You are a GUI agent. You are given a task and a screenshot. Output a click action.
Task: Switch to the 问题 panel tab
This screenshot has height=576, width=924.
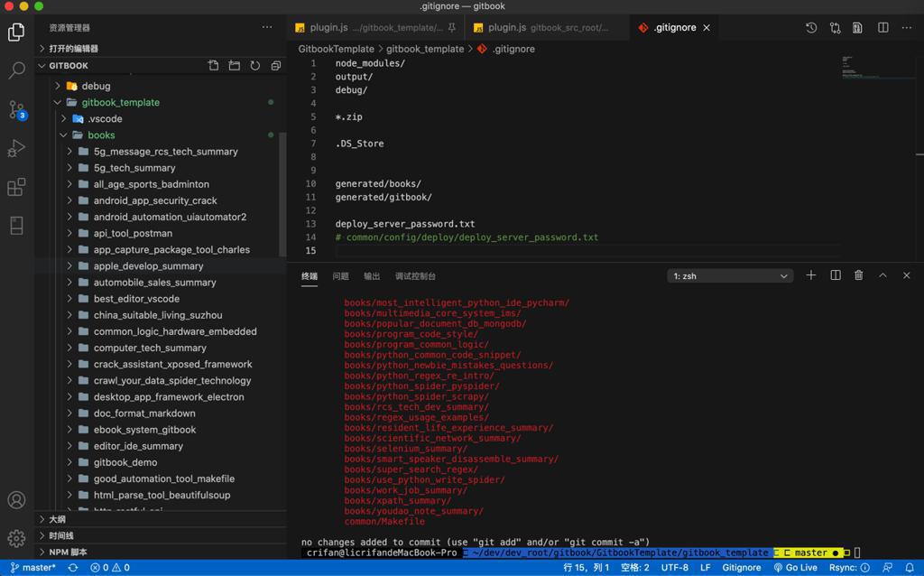(x=340, y=276)
